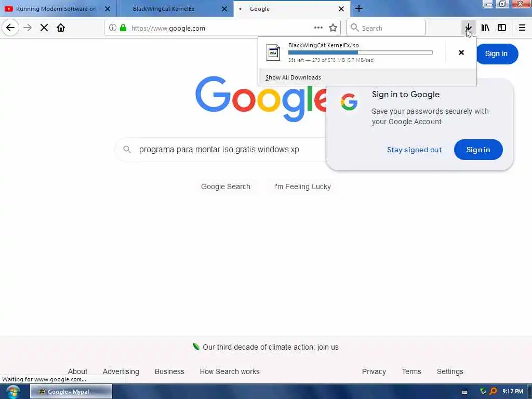
Task: Cancel the KernelEx.iso download
Action: click(461, 52)
